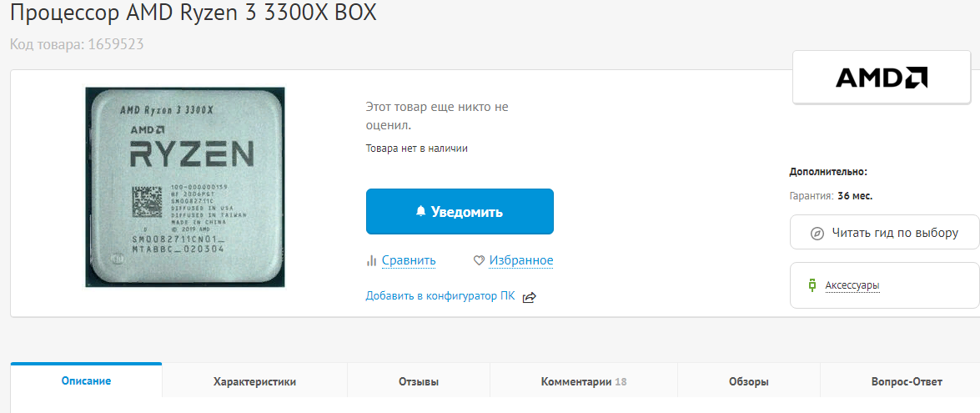980x413 pixels.
Task: Add product via Избранное link
Action: [521, 260]
